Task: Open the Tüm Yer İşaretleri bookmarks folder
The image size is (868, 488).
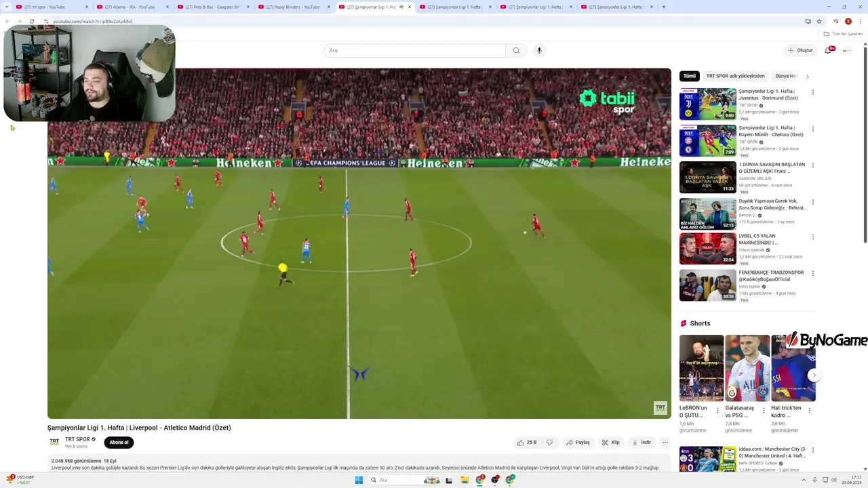Action: (x=843, y=34)
